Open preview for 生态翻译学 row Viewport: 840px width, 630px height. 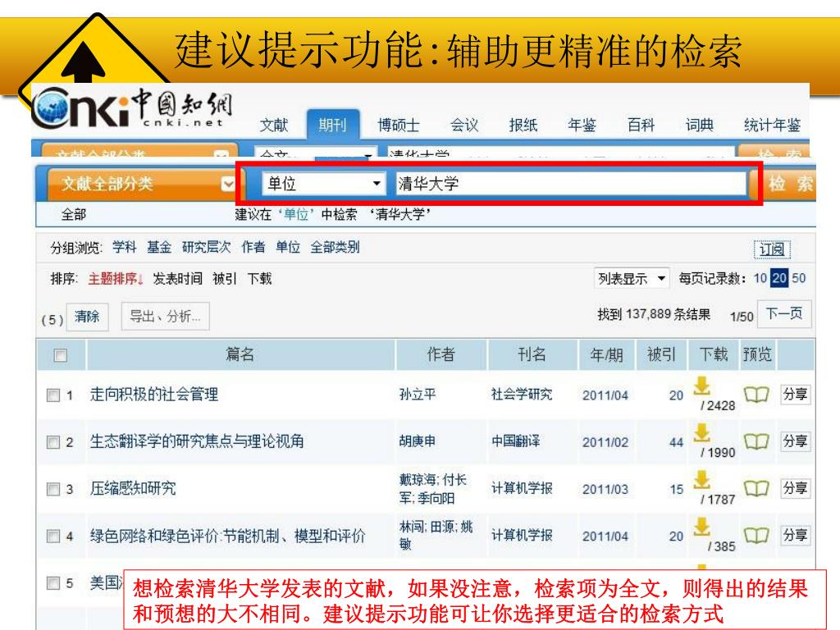click(755, 442)
